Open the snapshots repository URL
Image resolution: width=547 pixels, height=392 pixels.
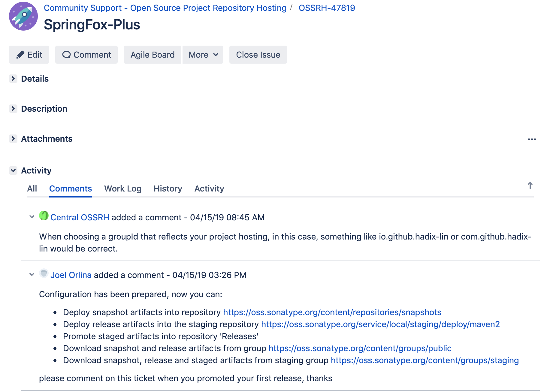(332, 312)
